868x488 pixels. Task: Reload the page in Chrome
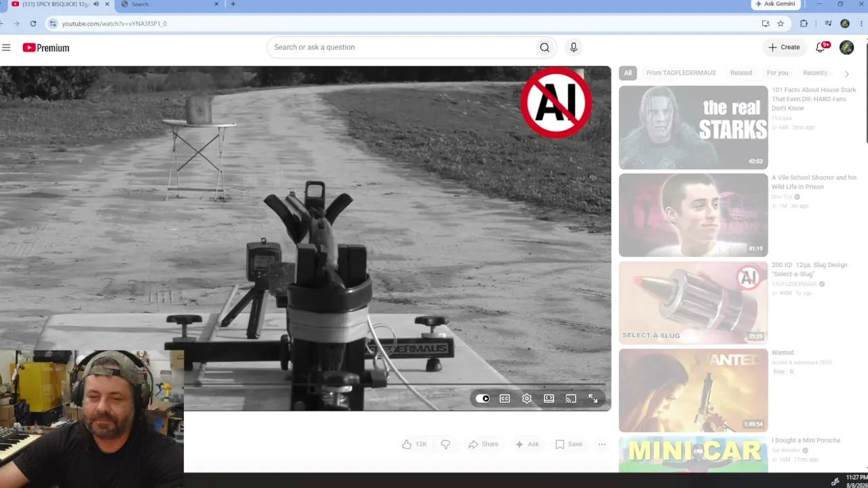(x=33, y=24)
